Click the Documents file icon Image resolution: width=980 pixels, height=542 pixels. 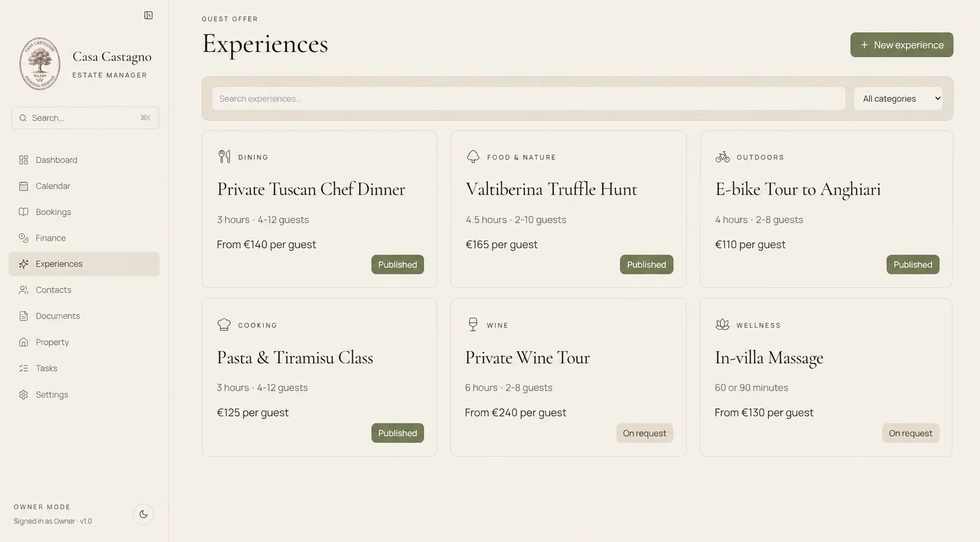pyautogui.click(x=23, y=316)
